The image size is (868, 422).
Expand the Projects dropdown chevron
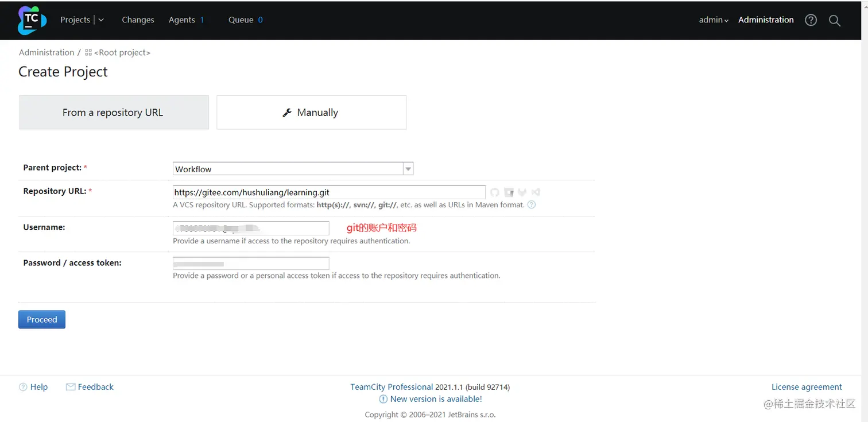(101, 20)
